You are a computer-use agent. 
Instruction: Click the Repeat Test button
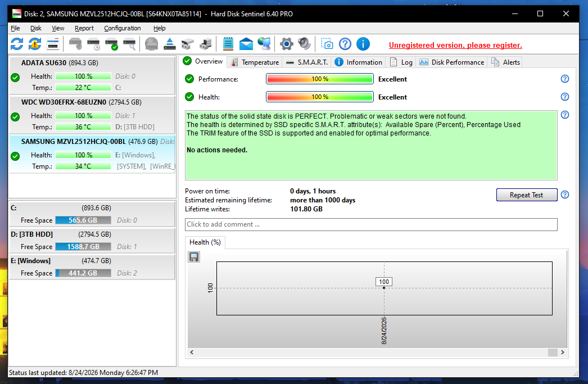coord(527,195)
